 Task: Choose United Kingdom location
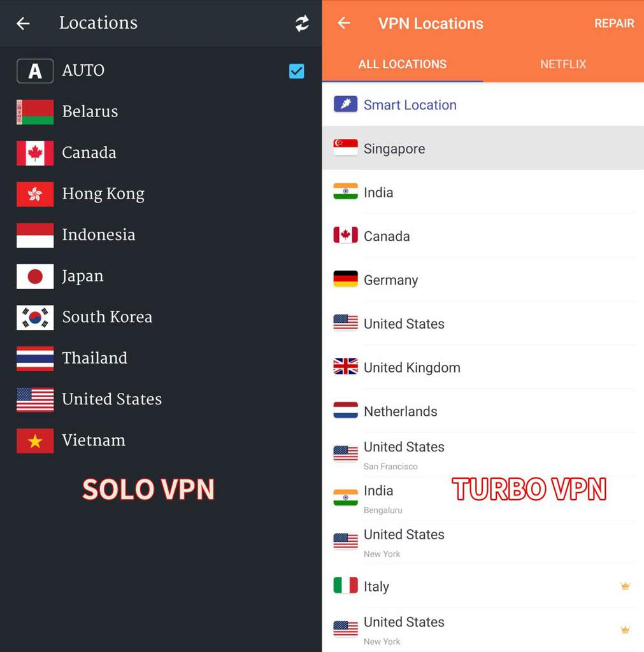coord(483,367)
